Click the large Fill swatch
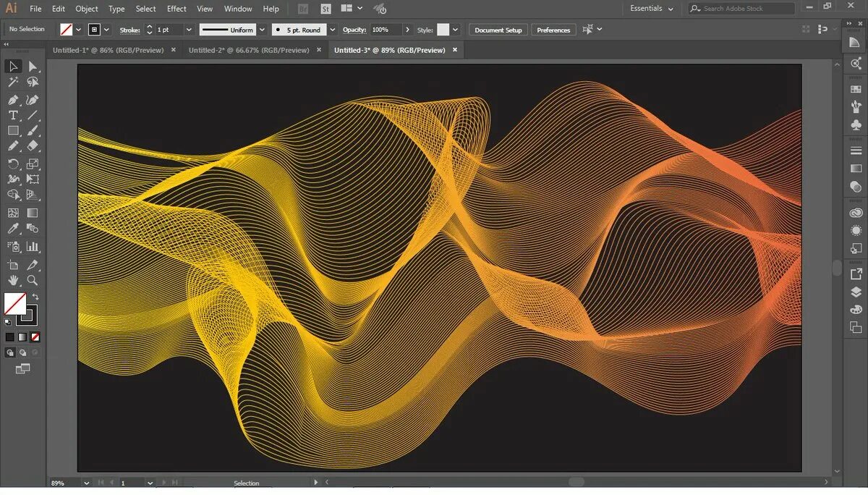This screenshot has height=495, width=868. pyautogui.click(x=14, y=303)
